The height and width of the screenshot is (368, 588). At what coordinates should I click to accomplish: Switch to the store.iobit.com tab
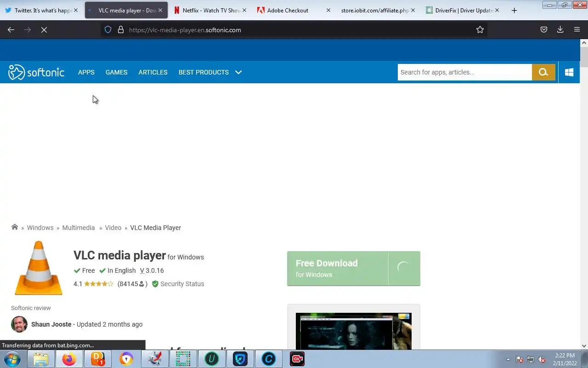[375, 10]
